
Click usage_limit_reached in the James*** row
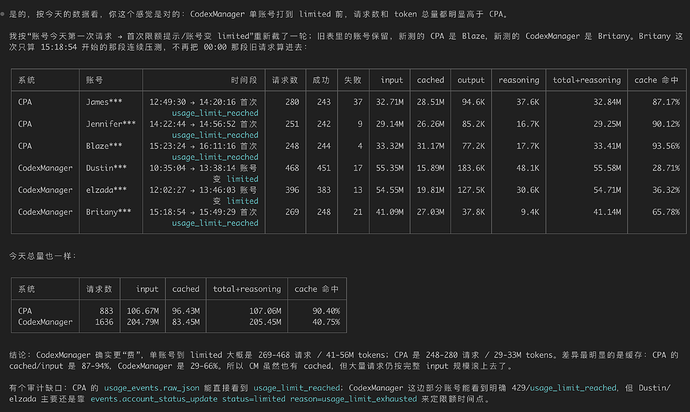pyautogui.click(x=215, y=113)
